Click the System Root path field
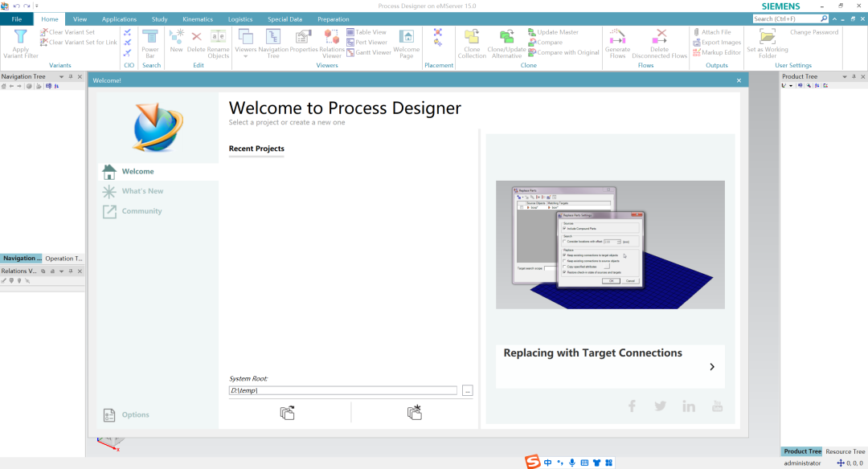Image resolution: width=868 pixels, height=469 pixels. (342, 390)
